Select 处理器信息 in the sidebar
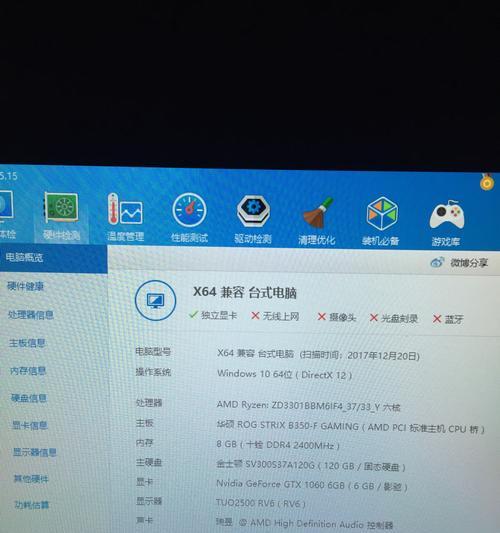500x533 pixels. pyautogui.click(x=31, y=315)
